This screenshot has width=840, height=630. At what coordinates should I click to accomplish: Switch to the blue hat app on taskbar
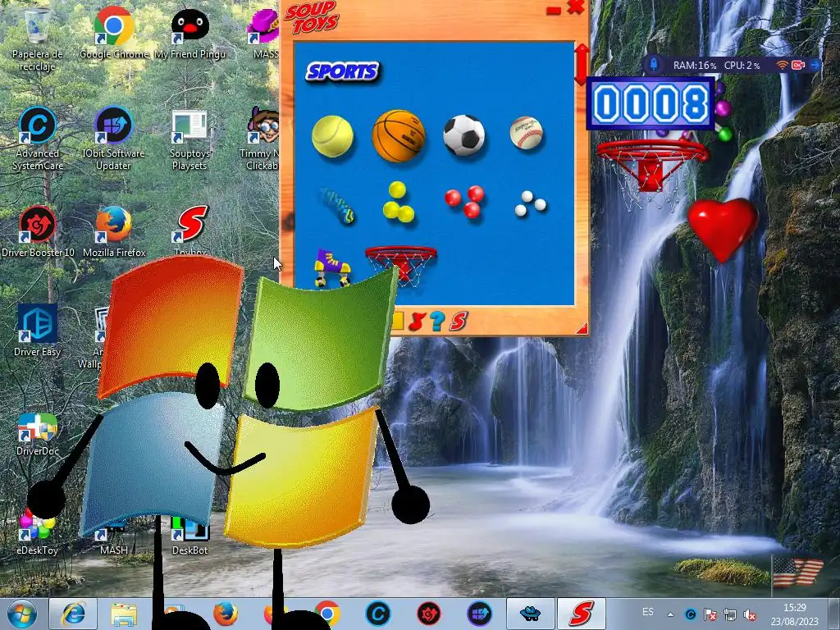click(531, 614)
